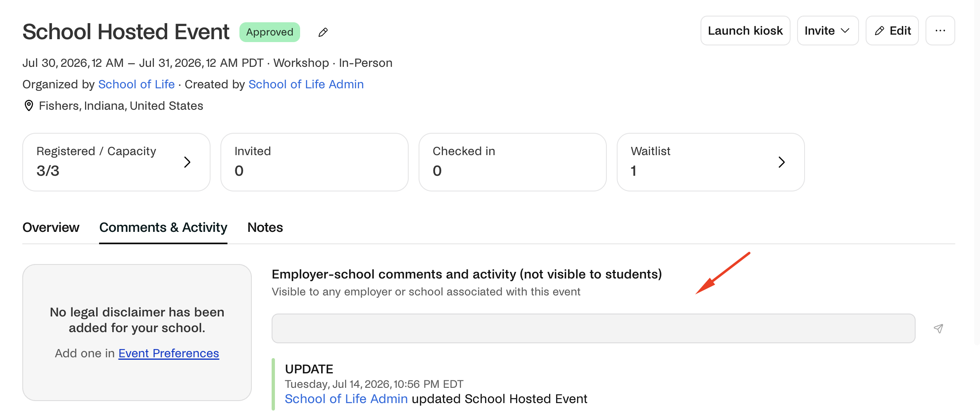Image resolution: width=980 pixels, height=420 pixels.
Task: Select the Comments & Activity tab
Action: point(163,227)
